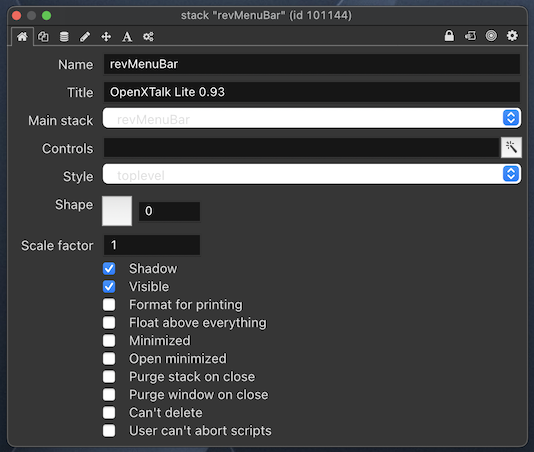Uncheck the Shadow checkbox

point(109,269)
